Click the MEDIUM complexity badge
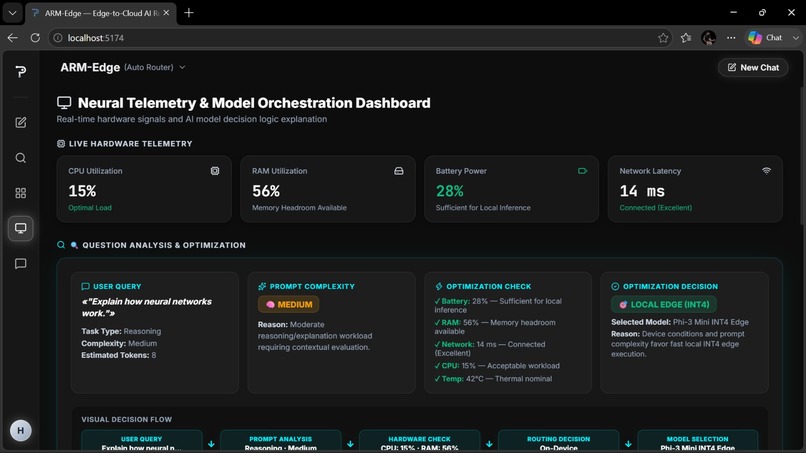Image resolution: width=806 pixels, height=453 pixels. (288, 304)
